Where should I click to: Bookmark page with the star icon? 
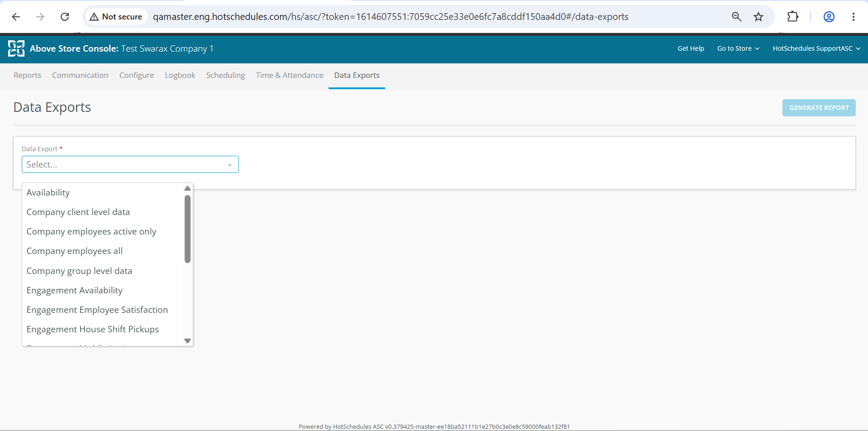point(758,17)
